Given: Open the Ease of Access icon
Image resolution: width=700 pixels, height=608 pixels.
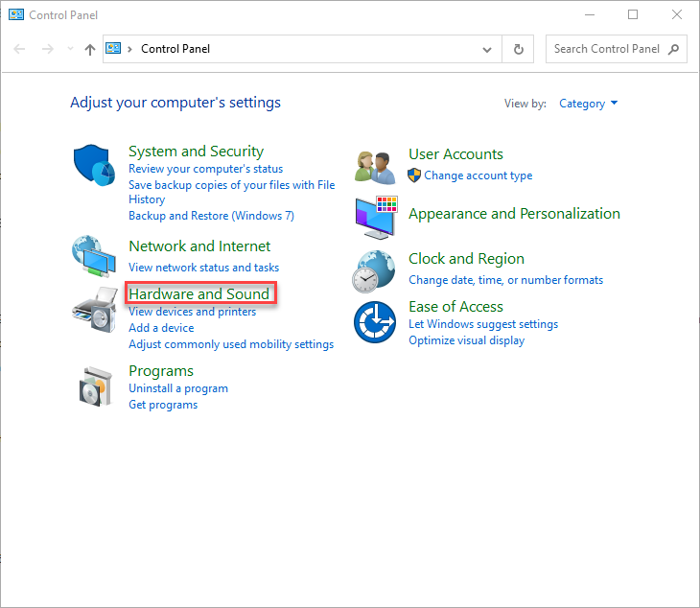Looking at the screenshot, I should click(375, 322).
